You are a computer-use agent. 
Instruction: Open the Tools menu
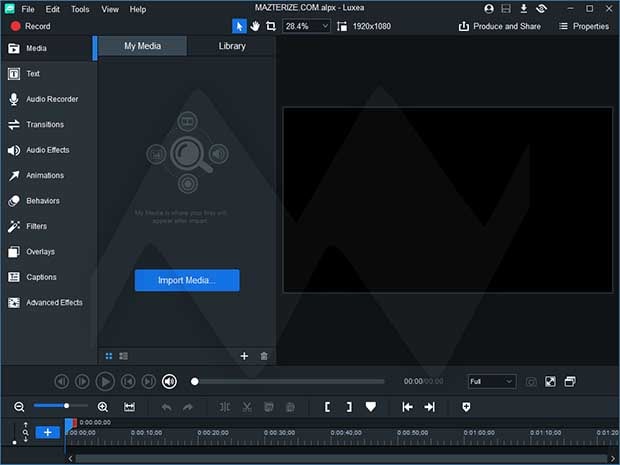80,9
